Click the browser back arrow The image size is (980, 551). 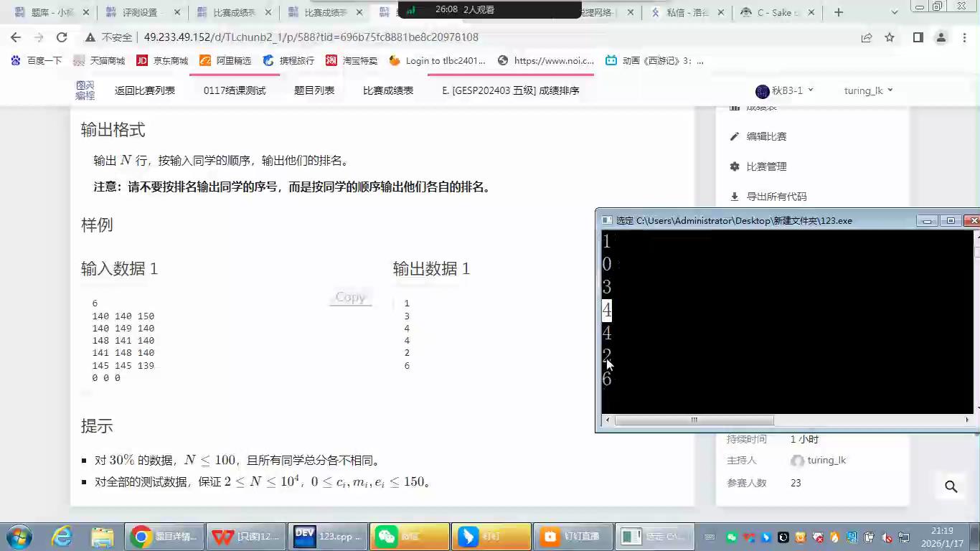pyautogui.click(x=16, y=37)
